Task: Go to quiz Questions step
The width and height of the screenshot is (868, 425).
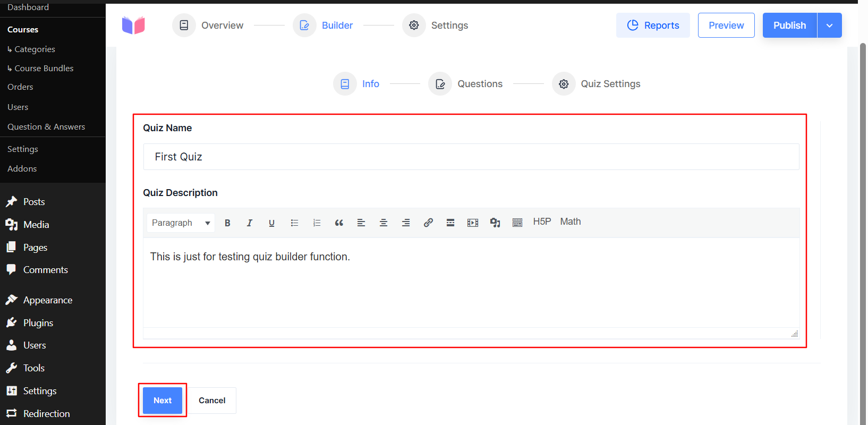Action: tap(466, 84)
